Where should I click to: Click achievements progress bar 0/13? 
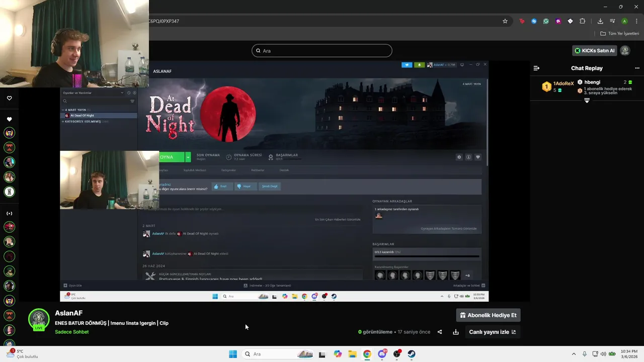[427, 256]
